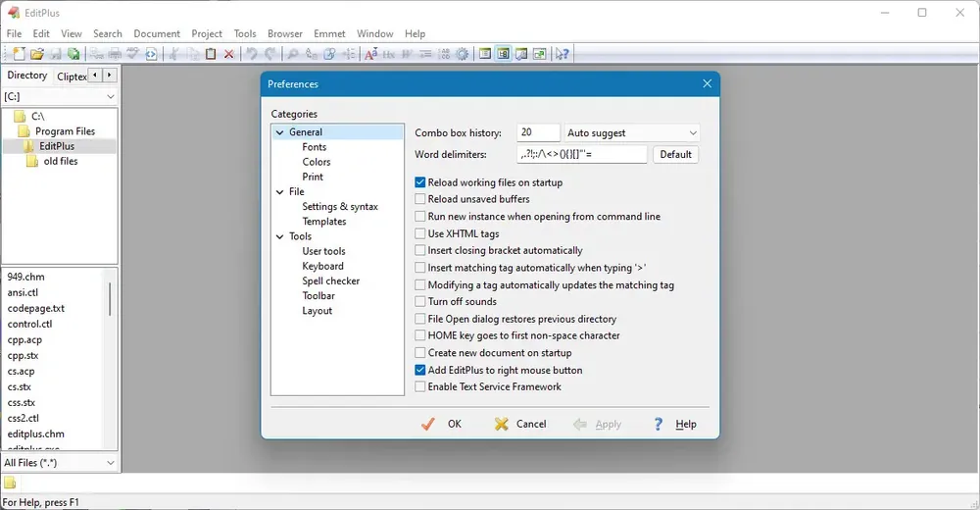Click the Default button for word delimiters

675,155
